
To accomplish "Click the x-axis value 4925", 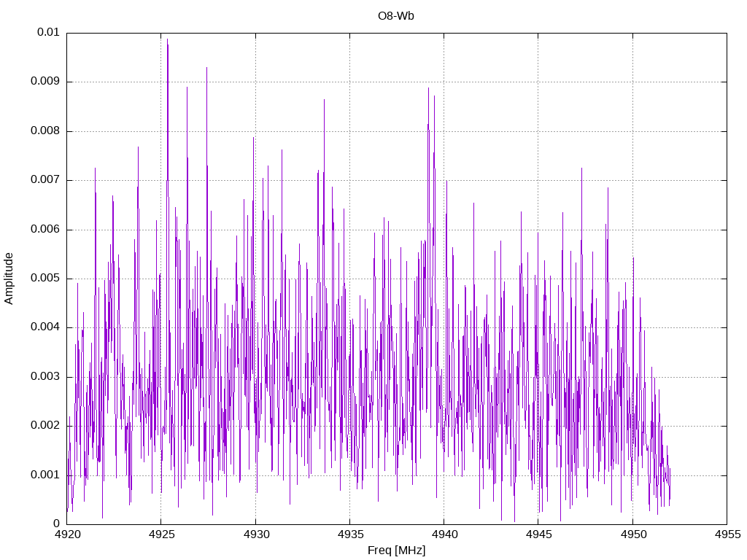I will [161, 534].
